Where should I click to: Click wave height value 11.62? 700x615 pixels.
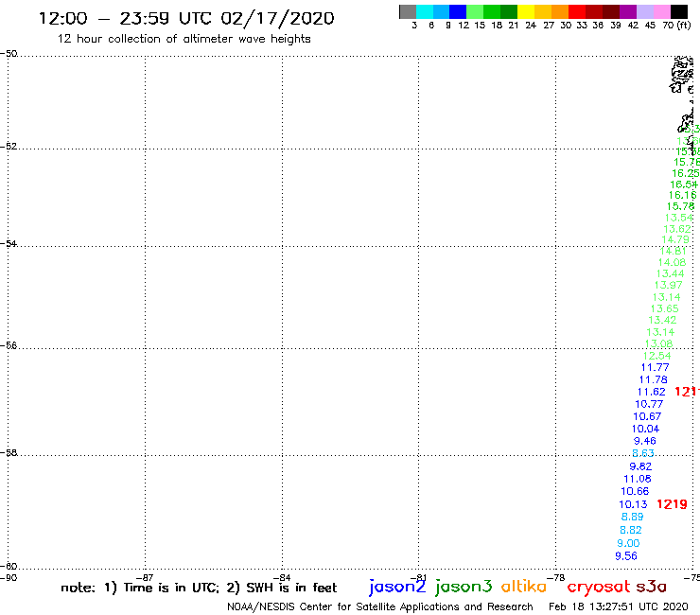pos(652,392)
